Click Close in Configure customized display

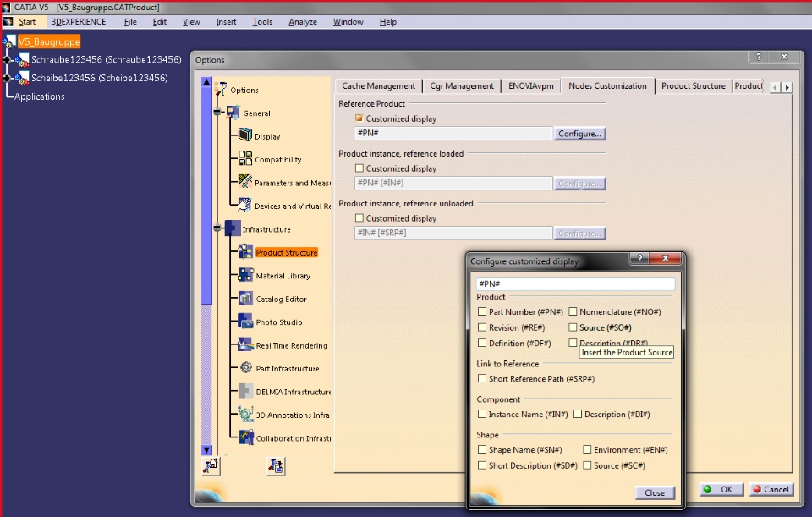pyautogui.click(x=655, y=492)
